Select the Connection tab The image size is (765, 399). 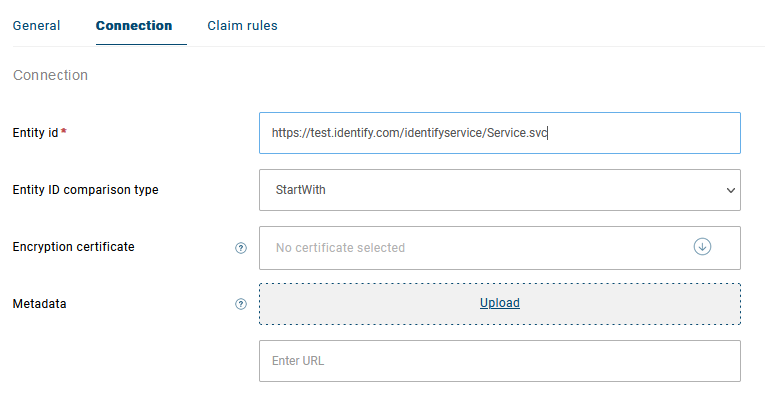134,25
